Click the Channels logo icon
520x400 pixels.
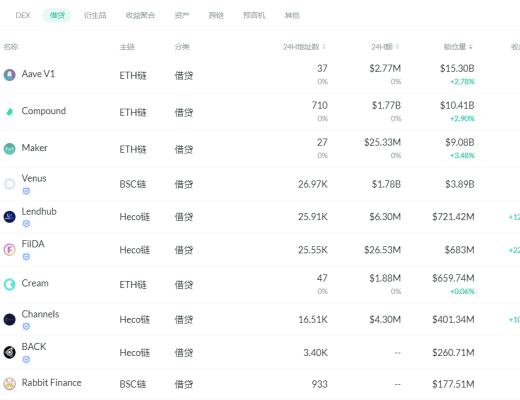[x=9, y=319]
